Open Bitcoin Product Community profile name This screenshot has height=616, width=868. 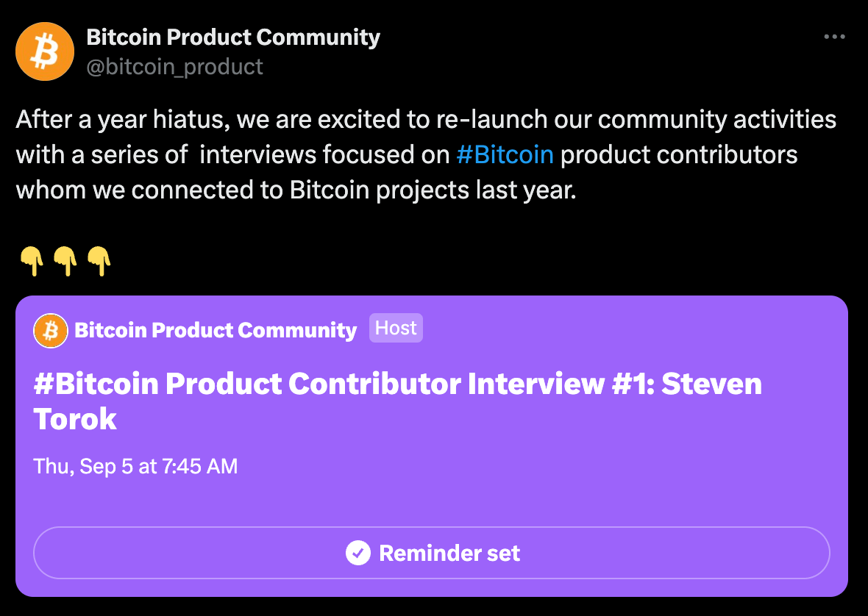(x=233, y=37)
